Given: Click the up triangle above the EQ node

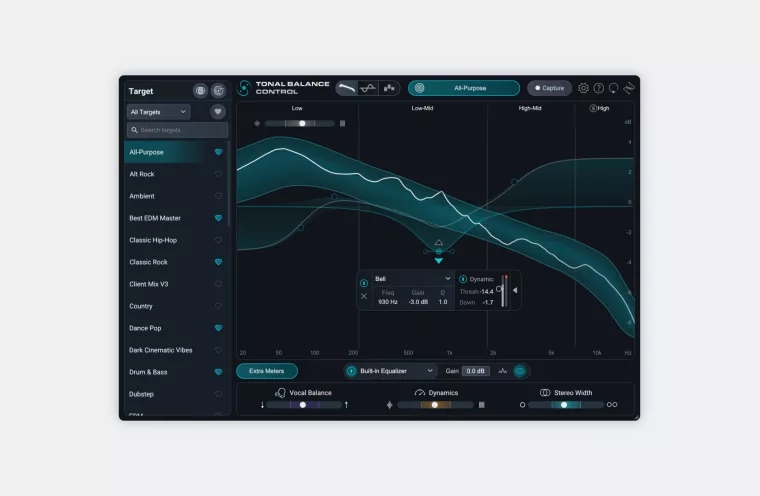Looking at the screenshot, I should coord(439,242).
